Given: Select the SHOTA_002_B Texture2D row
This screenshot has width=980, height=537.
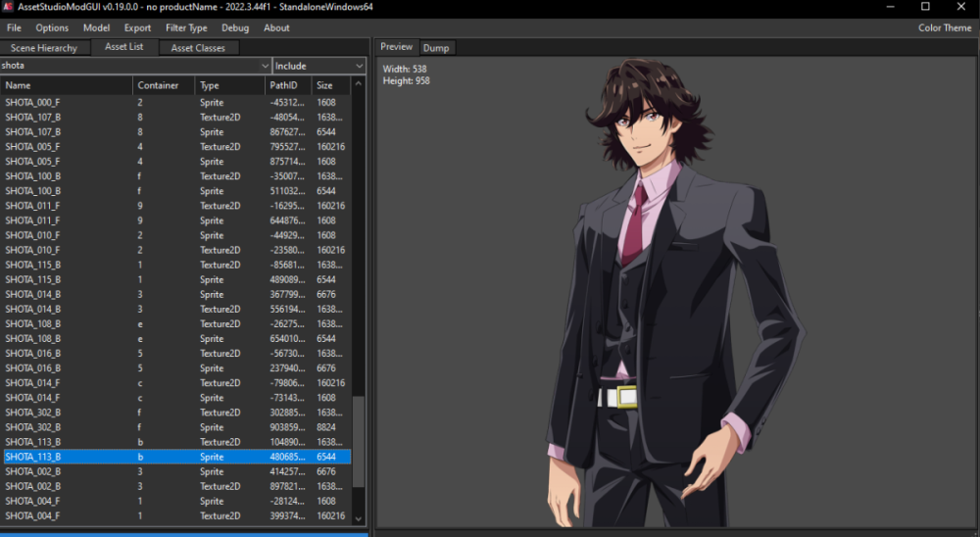Looking at the screenshot, I should [x=176, y=486].
